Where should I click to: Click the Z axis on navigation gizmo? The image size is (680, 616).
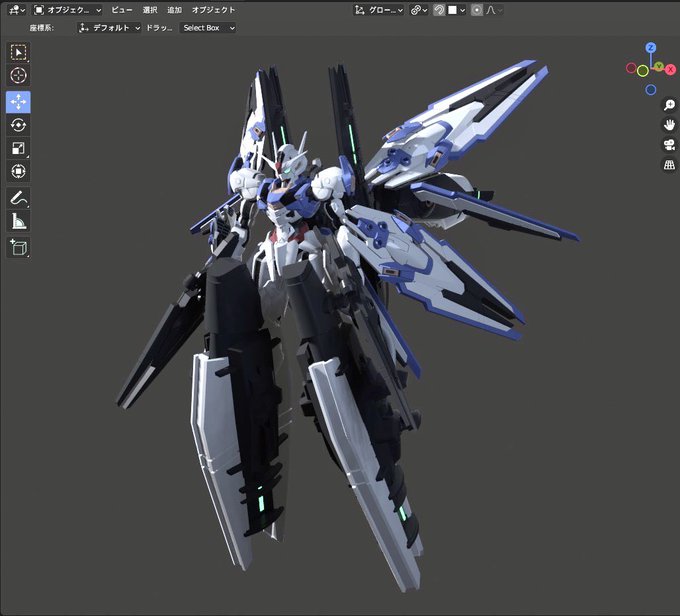[x=651, y=48]
